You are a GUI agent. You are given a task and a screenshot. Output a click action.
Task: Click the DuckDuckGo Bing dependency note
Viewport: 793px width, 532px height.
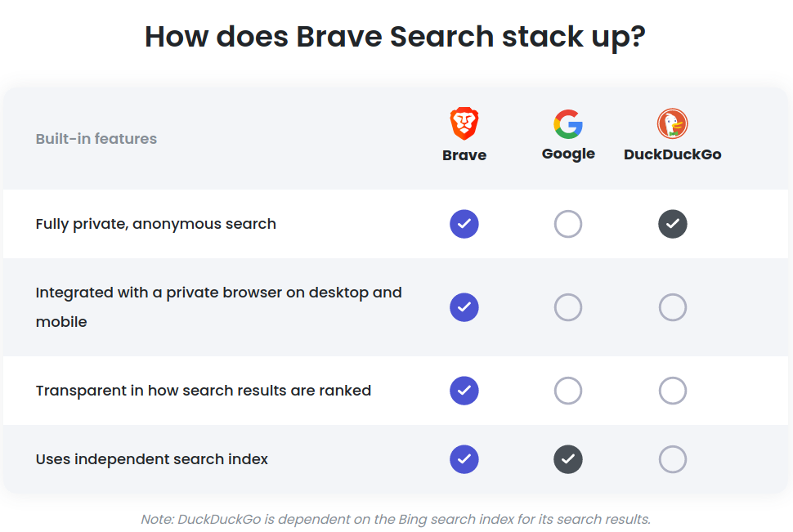(396, 520)
